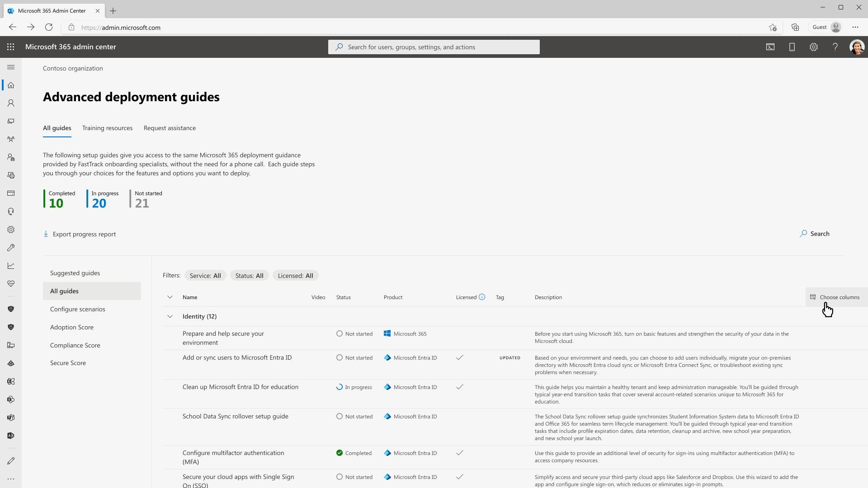Open the app launcher waffle icon

click(x=11, y=47)
